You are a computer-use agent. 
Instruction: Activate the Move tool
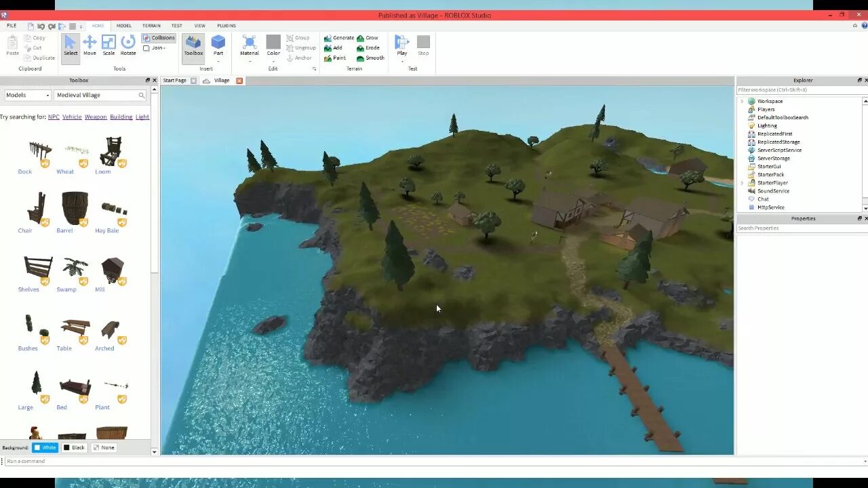point(90,46)
